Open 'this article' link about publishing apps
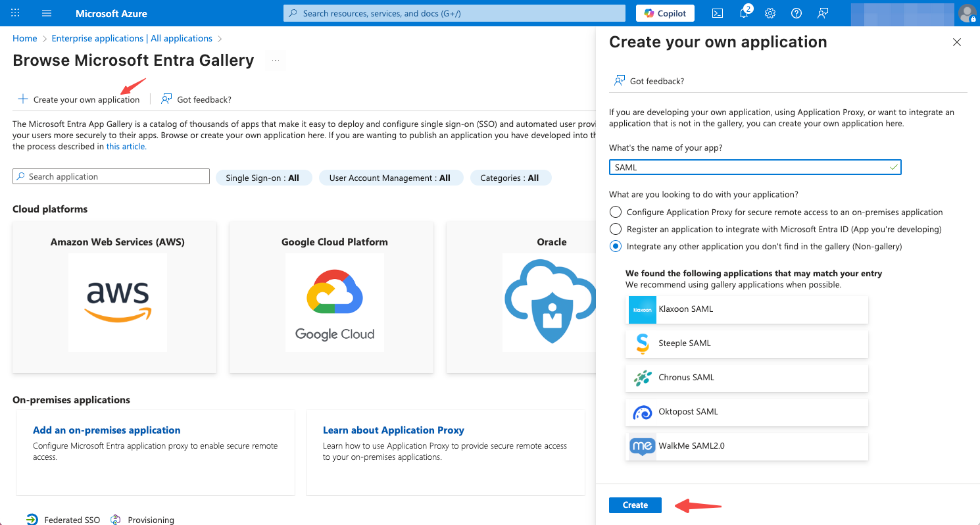This screenshot has height=525, width=980. click(x=126, y=146)
